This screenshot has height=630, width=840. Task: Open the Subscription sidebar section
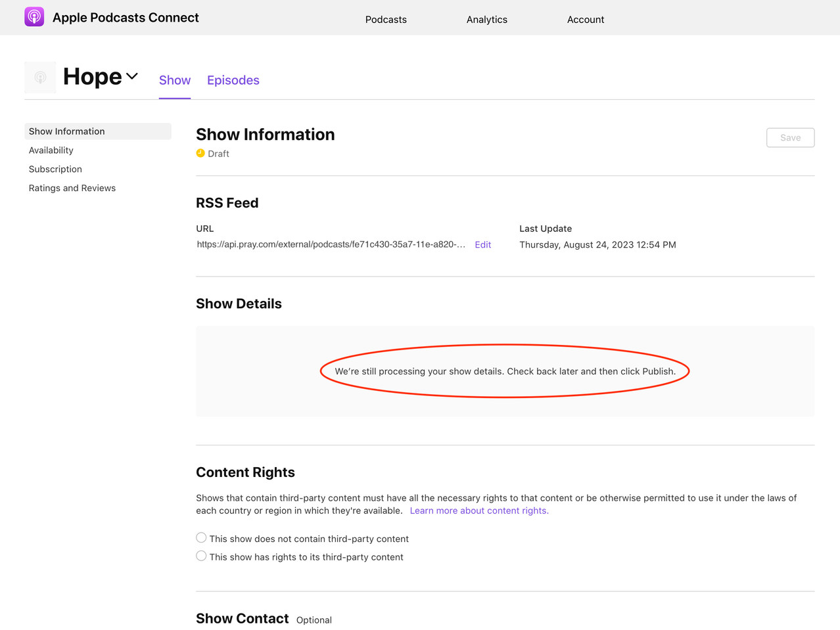coord(55,169)
